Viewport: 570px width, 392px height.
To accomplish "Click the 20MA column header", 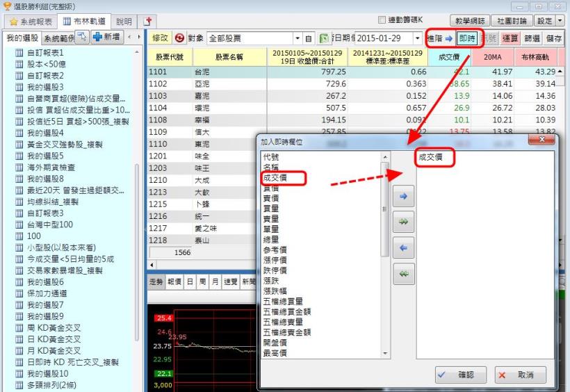I will [493, 57].
